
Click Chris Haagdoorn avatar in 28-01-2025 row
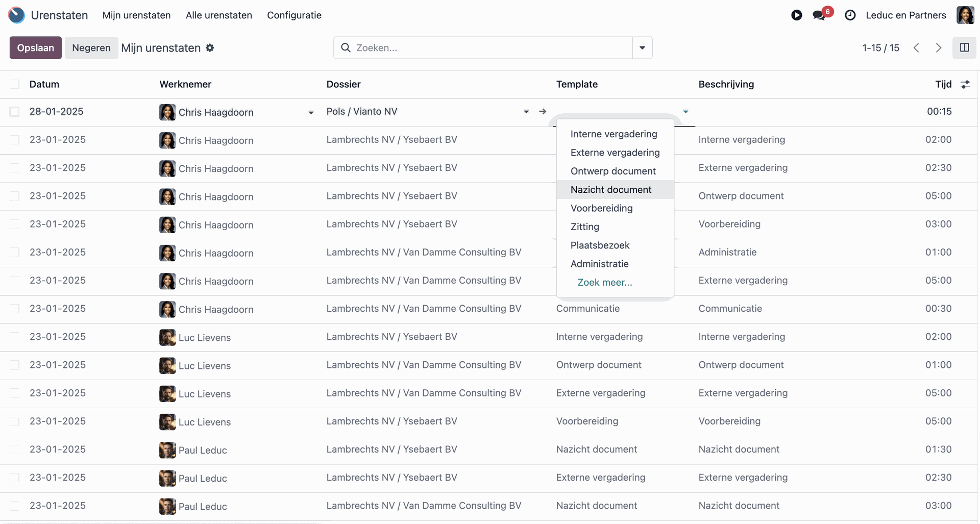pos(167,112)
